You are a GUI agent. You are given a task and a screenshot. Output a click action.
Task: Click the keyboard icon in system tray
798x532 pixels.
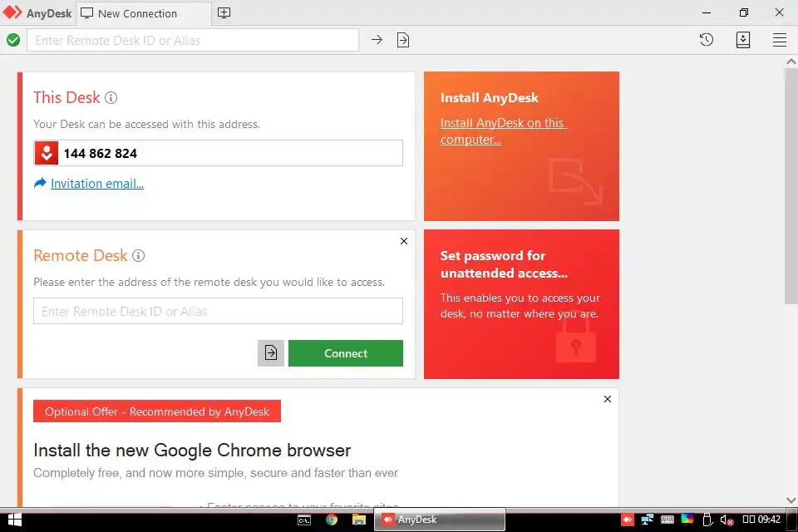[667, 520]
